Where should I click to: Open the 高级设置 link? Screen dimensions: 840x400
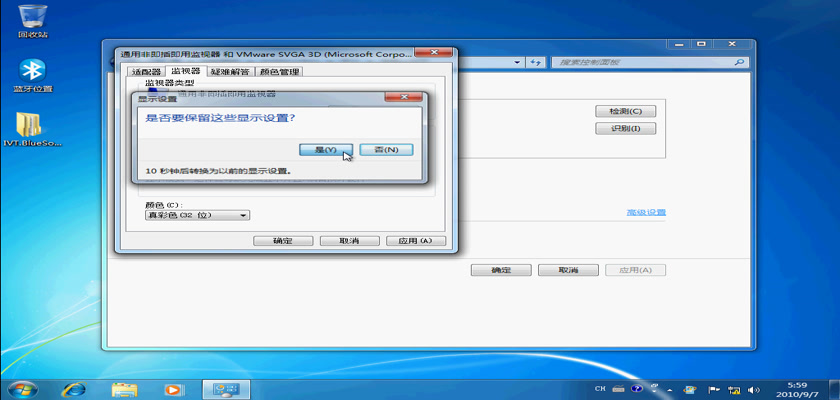pyautogui.click(x=645, y=212)
